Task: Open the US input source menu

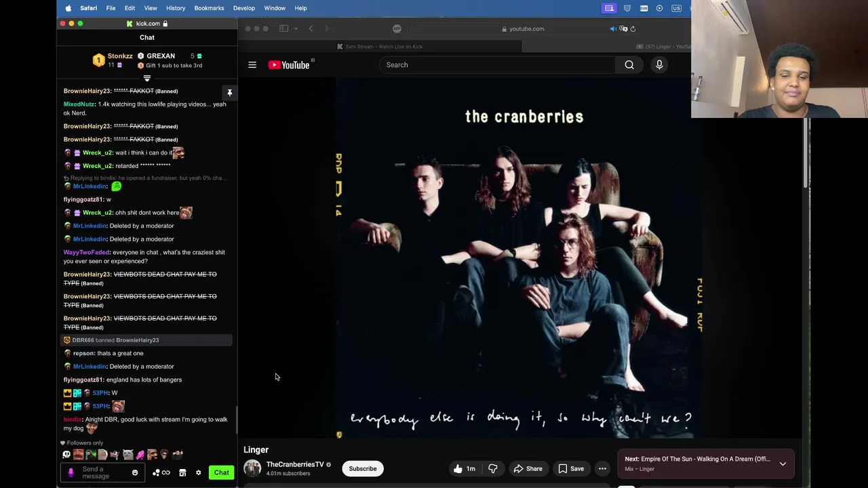Action: click(x=676, y=8)
